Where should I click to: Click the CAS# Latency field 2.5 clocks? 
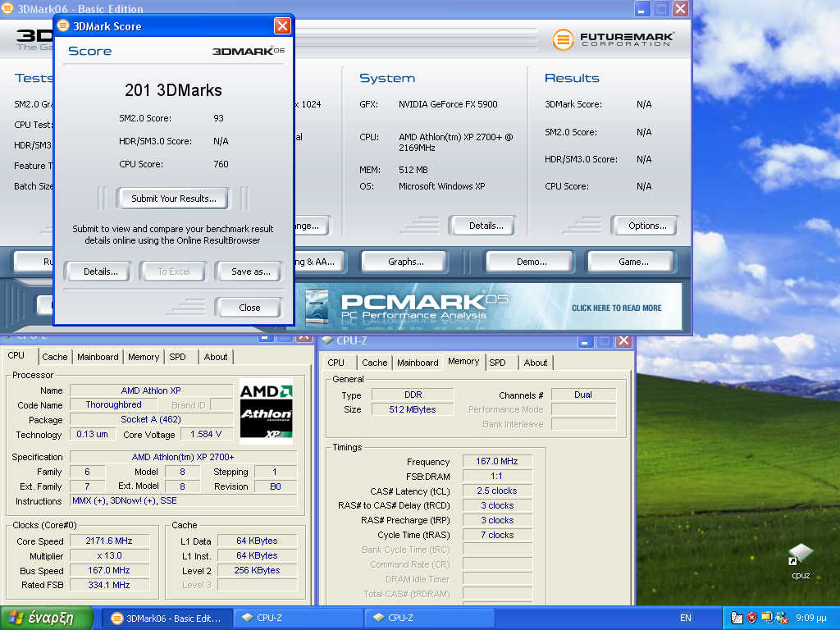coord(496,491)
